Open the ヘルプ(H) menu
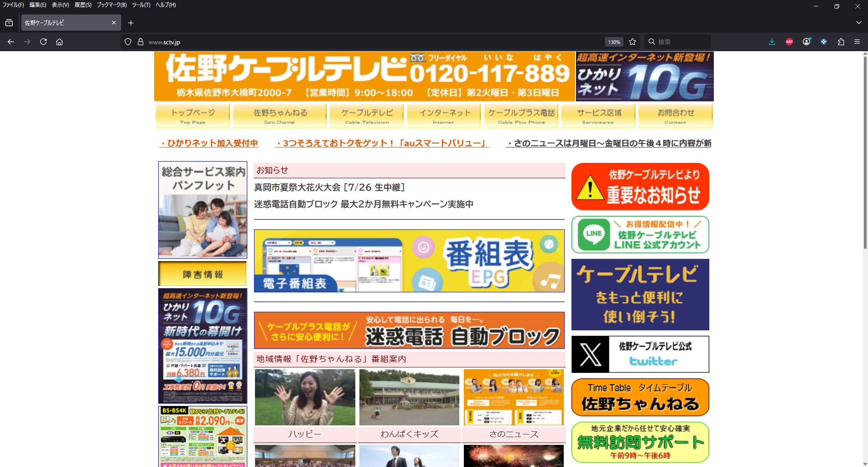 (166, 5)
